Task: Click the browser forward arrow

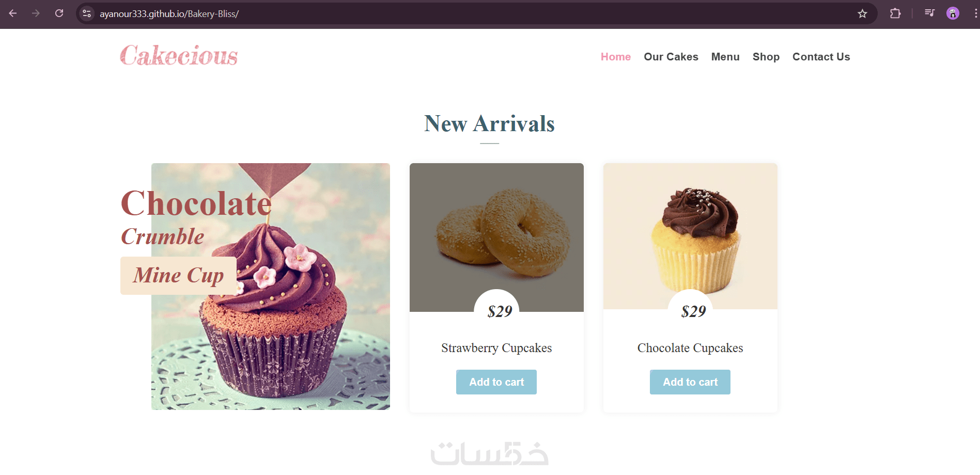Action: pyautogui.click(x=36, y=13)
